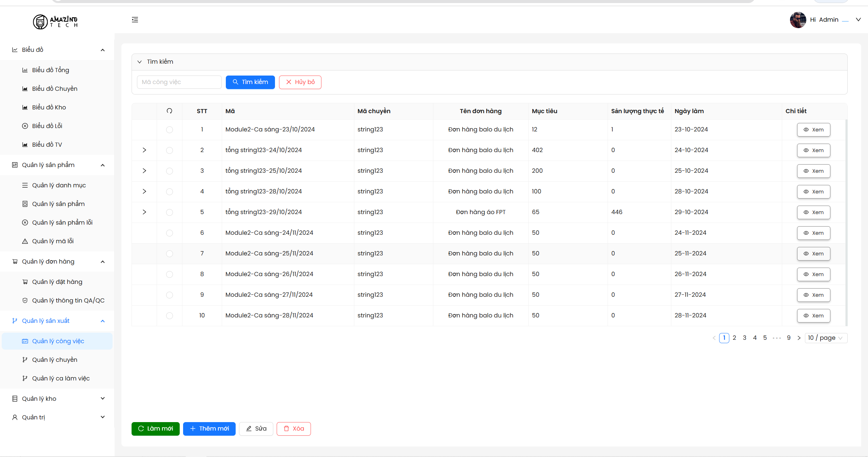Click the Amazing Tech logo
The height and width of the screenshot is (457, 868).
point(55,22)
